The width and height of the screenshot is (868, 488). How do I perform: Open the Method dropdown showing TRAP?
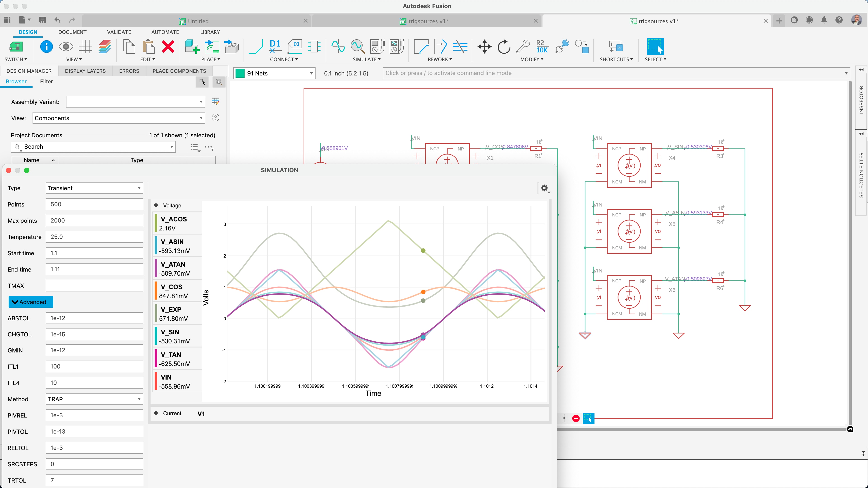click(94, 399)
